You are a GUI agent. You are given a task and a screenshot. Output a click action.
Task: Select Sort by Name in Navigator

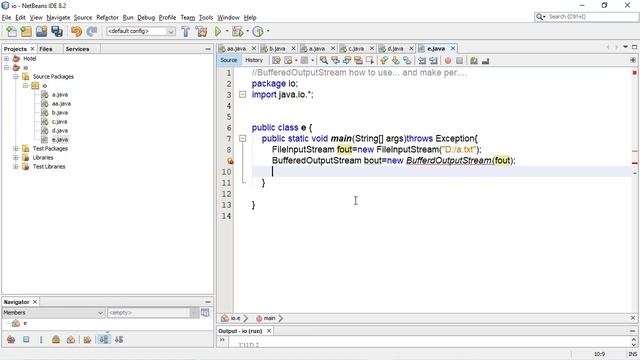point(104,340)
